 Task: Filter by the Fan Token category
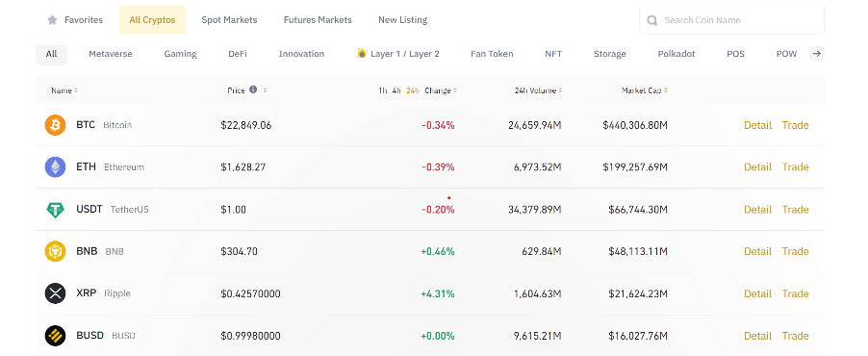pyautogui.click(x=492, y=54)
